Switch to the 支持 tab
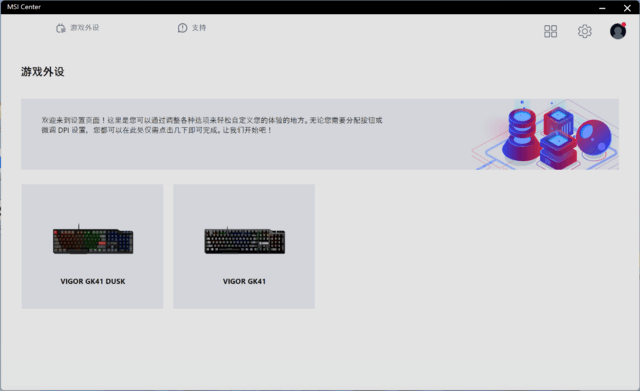This screenshot has height=391, width=640. (192, 28)
